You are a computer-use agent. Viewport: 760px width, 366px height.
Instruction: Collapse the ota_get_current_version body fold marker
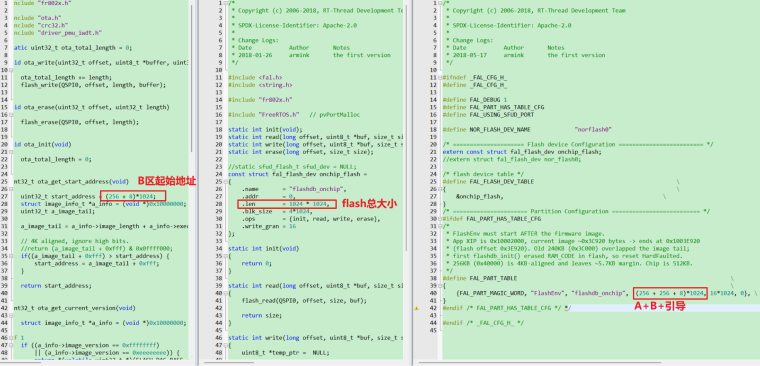coord(11,316)
